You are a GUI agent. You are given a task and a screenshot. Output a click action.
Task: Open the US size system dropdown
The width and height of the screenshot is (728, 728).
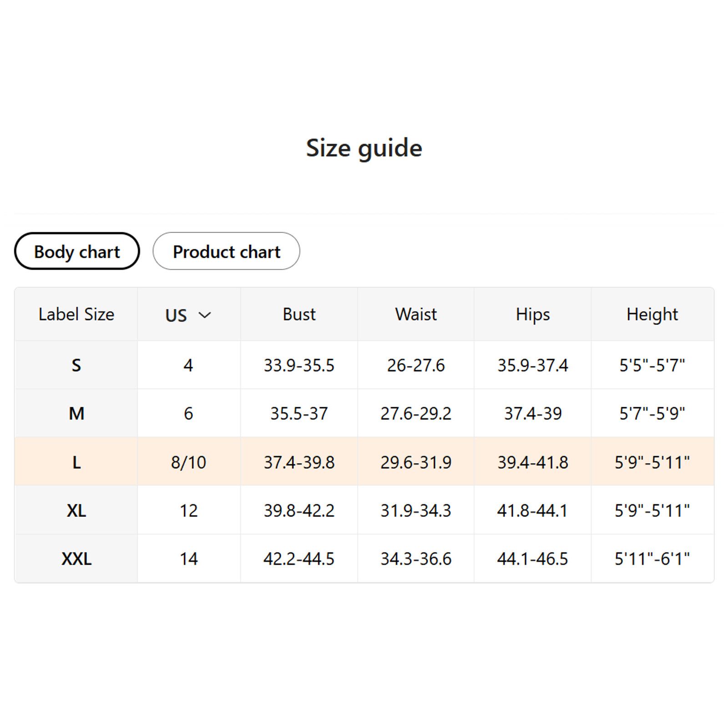point(188,315)
